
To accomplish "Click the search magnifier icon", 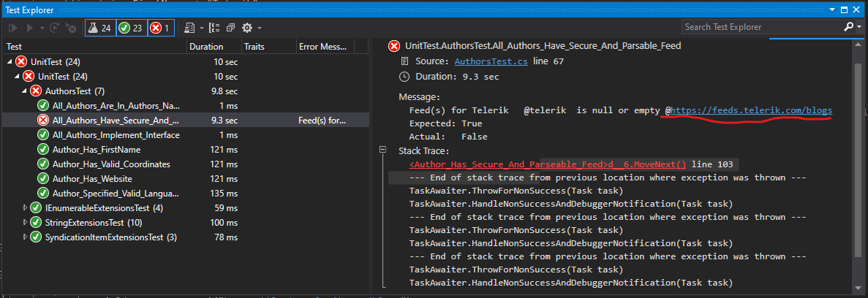I will tap(848, 26).
